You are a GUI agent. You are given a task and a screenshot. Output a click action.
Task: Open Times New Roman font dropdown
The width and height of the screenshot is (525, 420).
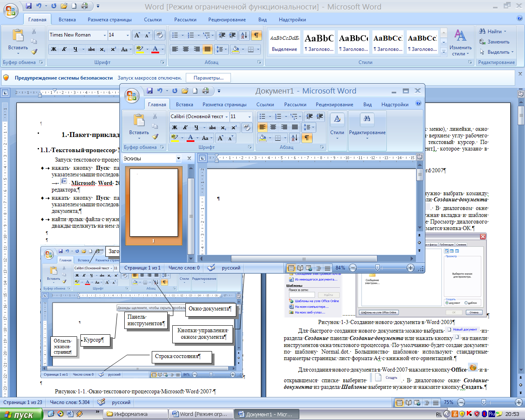tap(105, 35)
